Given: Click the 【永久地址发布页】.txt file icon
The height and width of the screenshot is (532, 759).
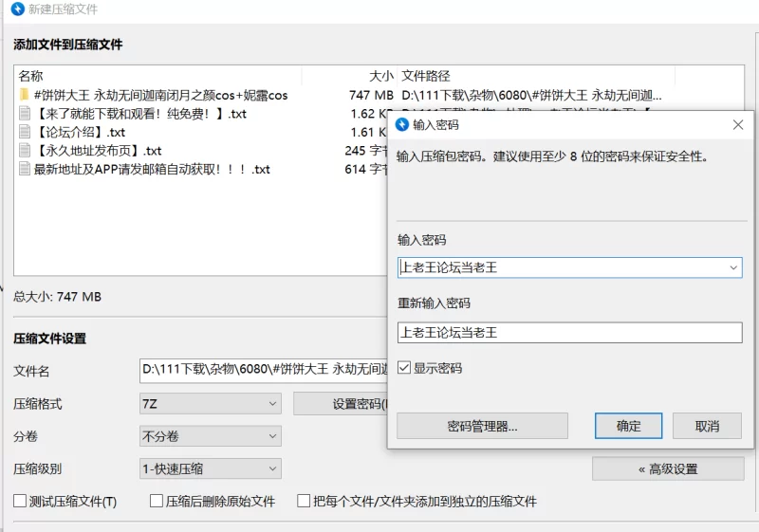Looking at the screenshot, I should click(x=25, y=151).
